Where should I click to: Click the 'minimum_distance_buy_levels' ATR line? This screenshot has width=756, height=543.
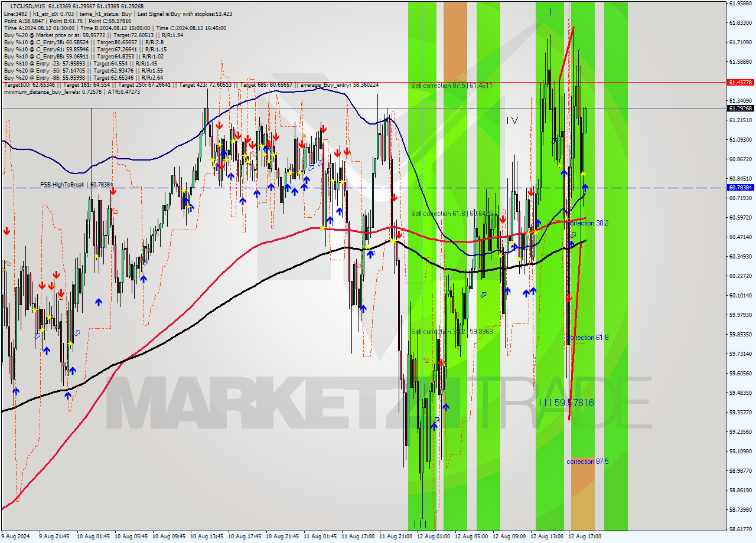tap(72, 91)
